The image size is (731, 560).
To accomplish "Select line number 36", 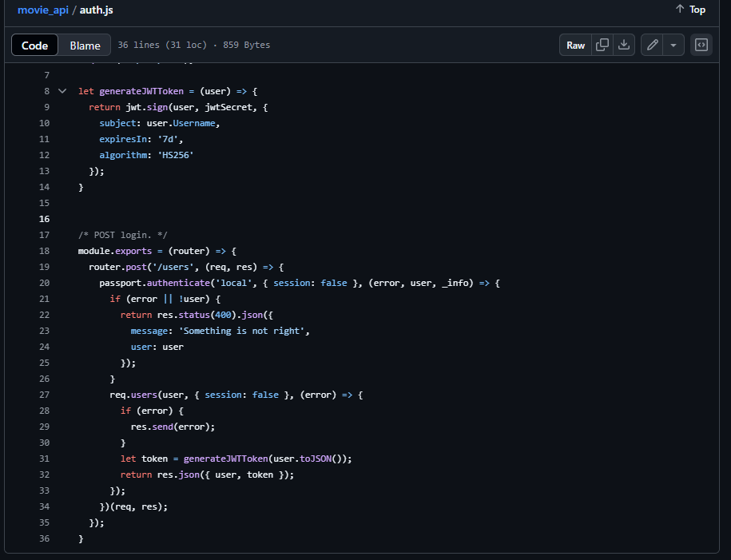I will (x=44, y=538).
